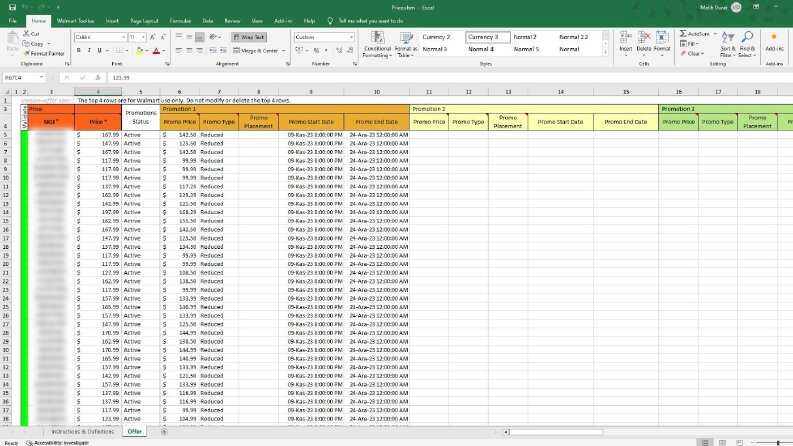Click Format as Table

tap(406, 44)
